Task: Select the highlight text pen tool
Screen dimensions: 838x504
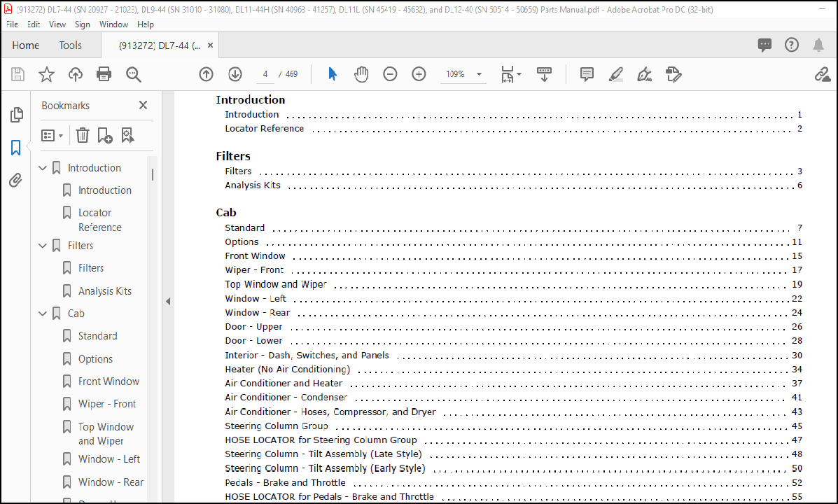Action: (x=615, y=74)
